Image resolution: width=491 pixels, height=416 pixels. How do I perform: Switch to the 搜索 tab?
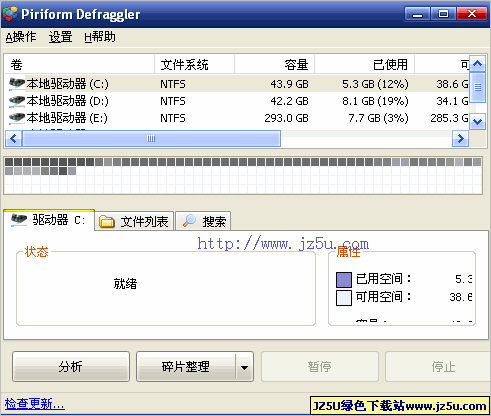coord(203,221)
